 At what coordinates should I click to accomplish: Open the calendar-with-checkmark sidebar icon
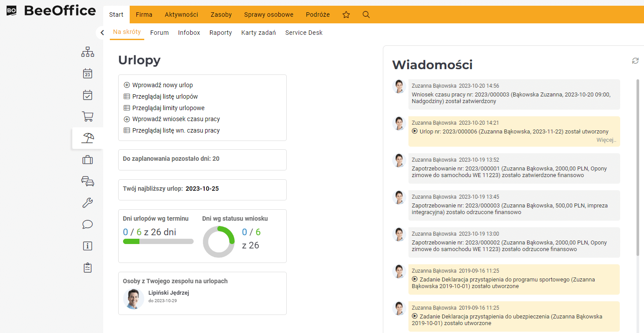point(88,95)
